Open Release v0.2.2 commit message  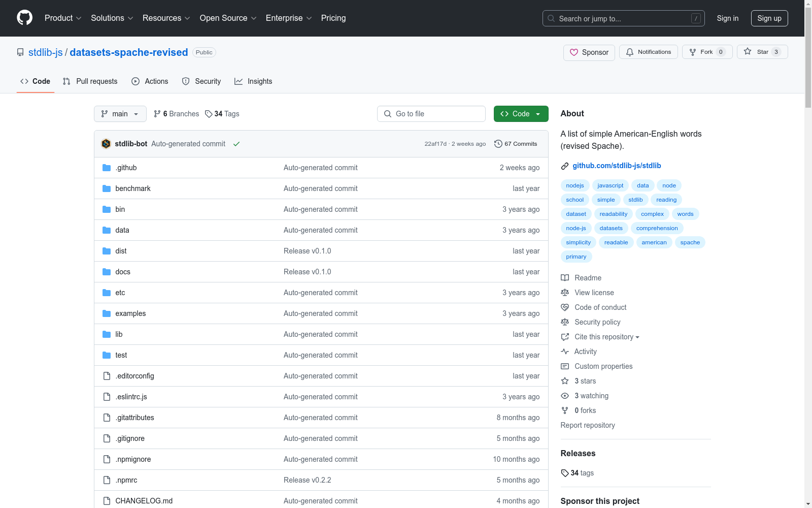click(x=308, y=480)
